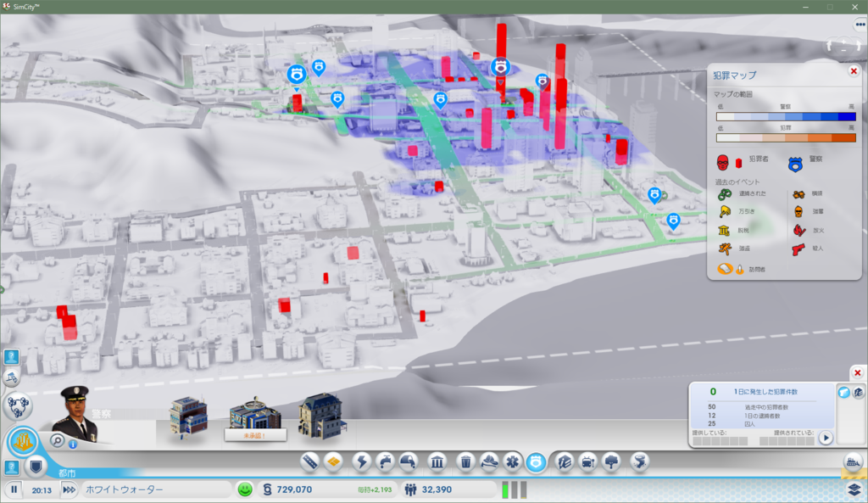
Task: Select the police precinct labeled 未承認!
Action: point(255,419)
